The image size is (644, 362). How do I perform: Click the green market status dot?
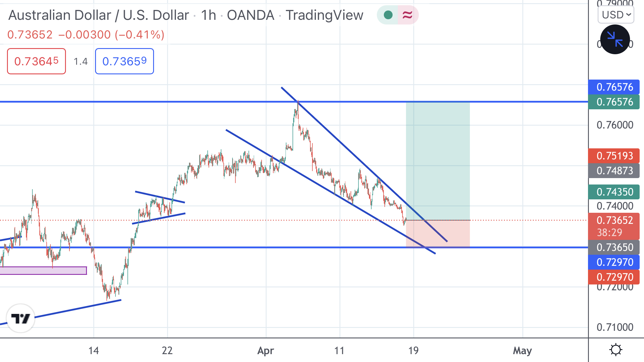388,15
